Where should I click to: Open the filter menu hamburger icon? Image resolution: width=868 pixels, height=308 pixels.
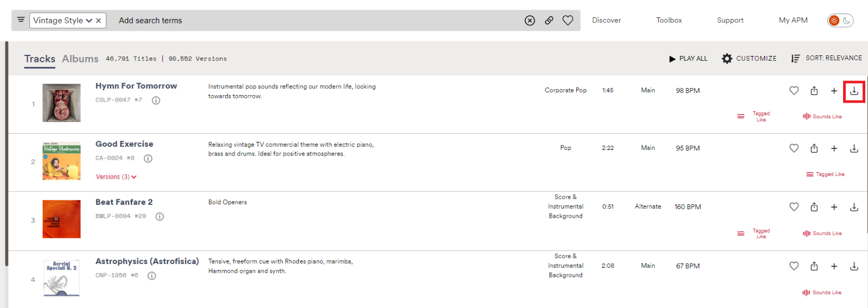[x=21, y=20]
